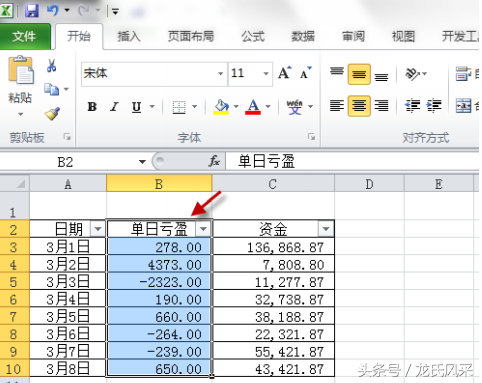Open the 字体 group dialog launcher
This screenshot has height=383, width=482.
click(311, 137)
